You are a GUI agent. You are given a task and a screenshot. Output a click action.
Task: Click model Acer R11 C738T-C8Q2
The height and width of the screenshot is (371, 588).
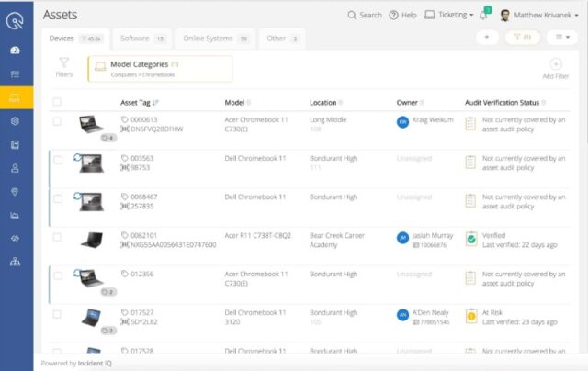pos(258,236)
